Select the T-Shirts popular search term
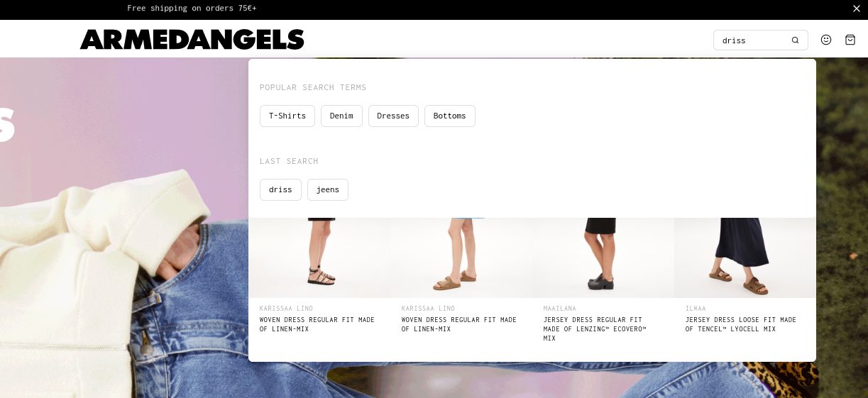Screen dimensions: 868x398 pyautogui.click(x=287, y=116)
